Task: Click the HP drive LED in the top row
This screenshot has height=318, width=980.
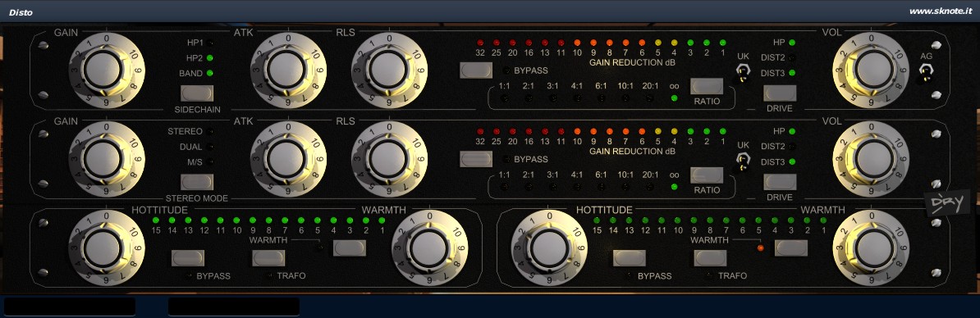Action: [x=793, y=43]
